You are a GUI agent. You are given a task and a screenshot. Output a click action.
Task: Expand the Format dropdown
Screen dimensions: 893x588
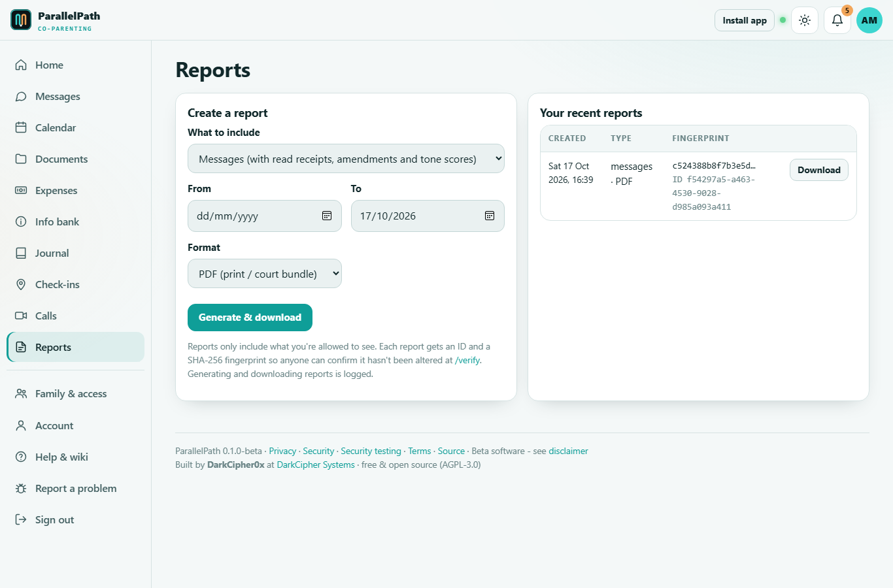265,274
